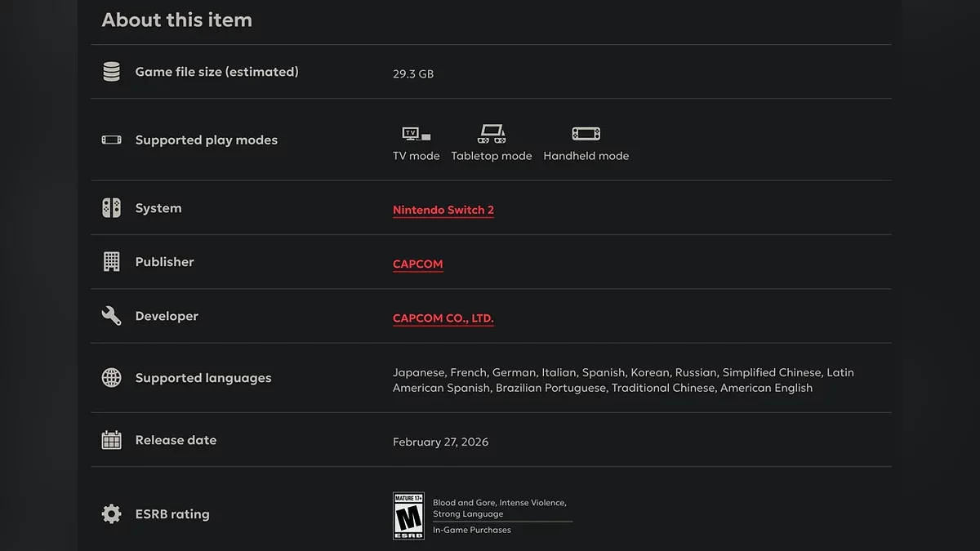Viewport: 980px width, 551px height.
Task: Click the Handheld mode icon
Action: [586, 134]
